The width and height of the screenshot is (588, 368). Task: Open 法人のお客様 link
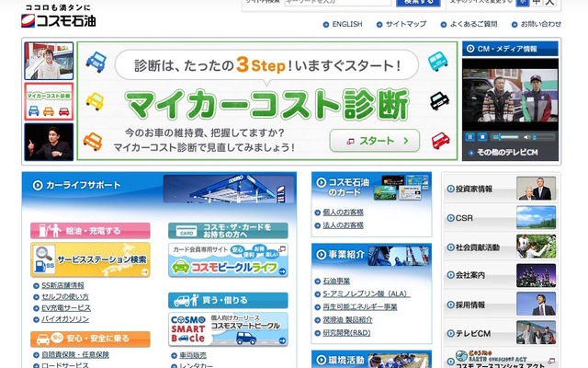[343, 225]
